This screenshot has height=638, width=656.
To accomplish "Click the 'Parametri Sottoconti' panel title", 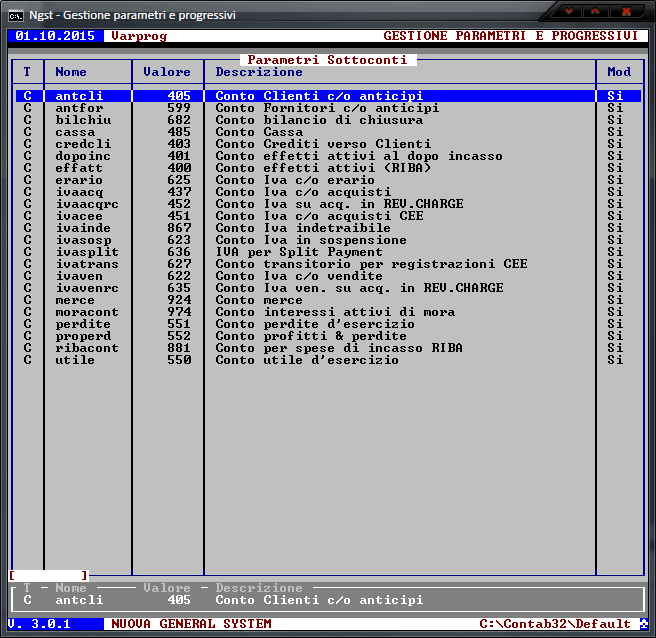I will (x=327, y=60).
